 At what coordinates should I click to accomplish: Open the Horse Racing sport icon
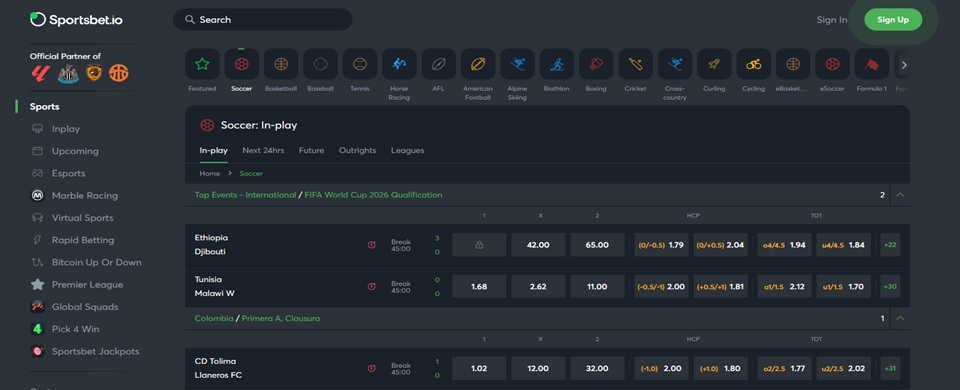[399, 64]
